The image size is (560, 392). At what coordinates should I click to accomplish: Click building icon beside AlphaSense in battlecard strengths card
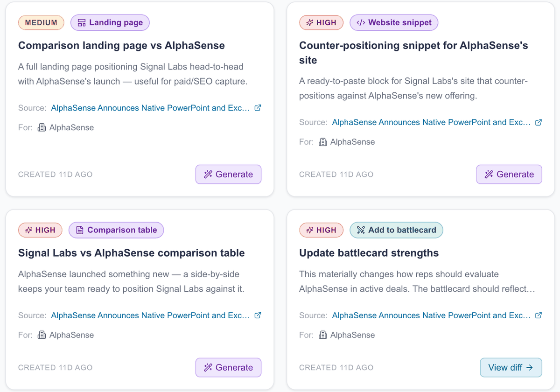(322, 335)
